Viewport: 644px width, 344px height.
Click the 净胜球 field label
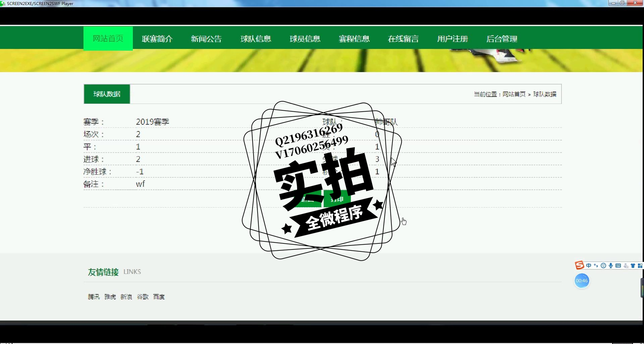97,172
